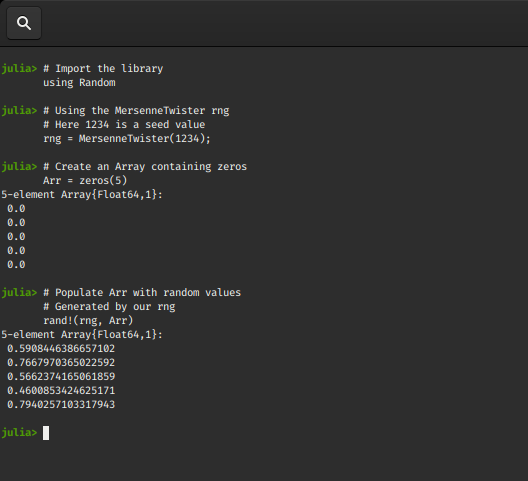Click the '# Using the MersenneTwister rng' comment
Screen dimensions: 528x481
[x=136, y=110]
